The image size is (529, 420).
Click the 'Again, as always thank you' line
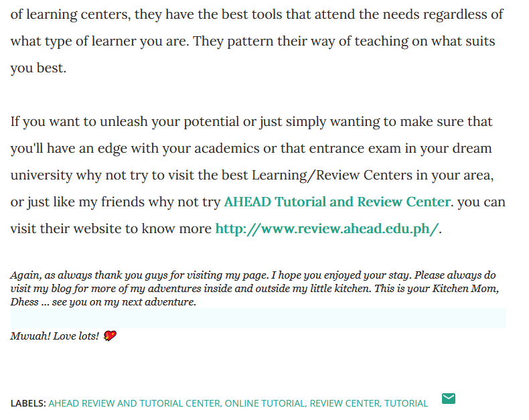click(252, 275)
